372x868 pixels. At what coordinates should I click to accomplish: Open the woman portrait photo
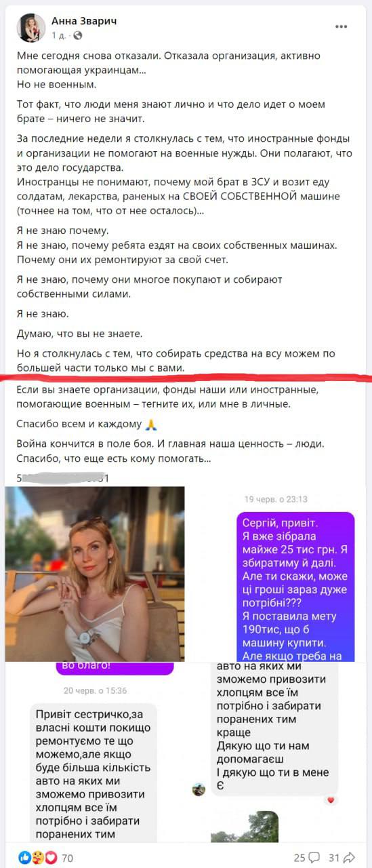point(95,574)
